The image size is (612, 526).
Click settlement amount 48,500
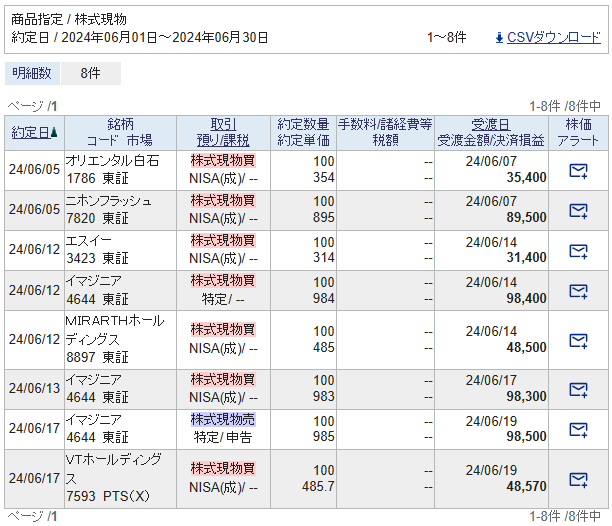click(x=526, y=347)
